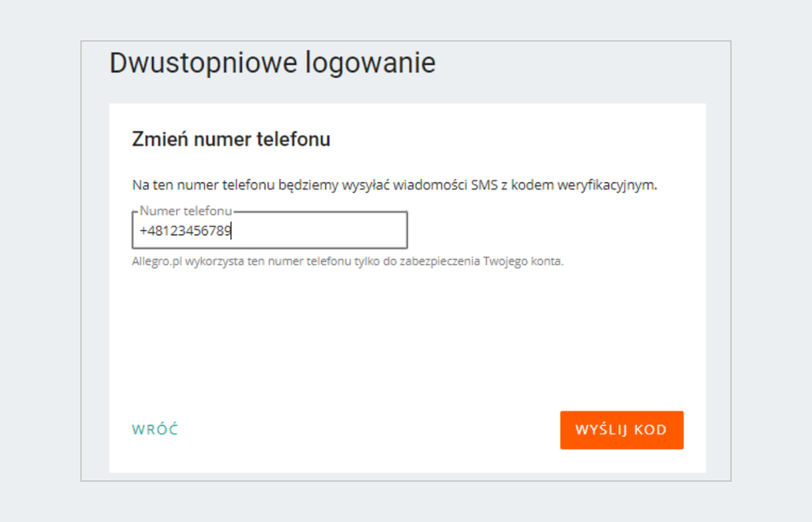Click the Allegro.pl privacy note below the field
Screen dimensions: 812x522
(350, 261)
